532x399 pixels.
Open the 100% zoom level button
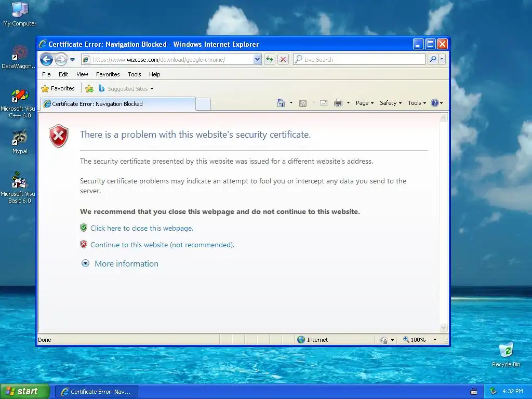pos(414,340)
